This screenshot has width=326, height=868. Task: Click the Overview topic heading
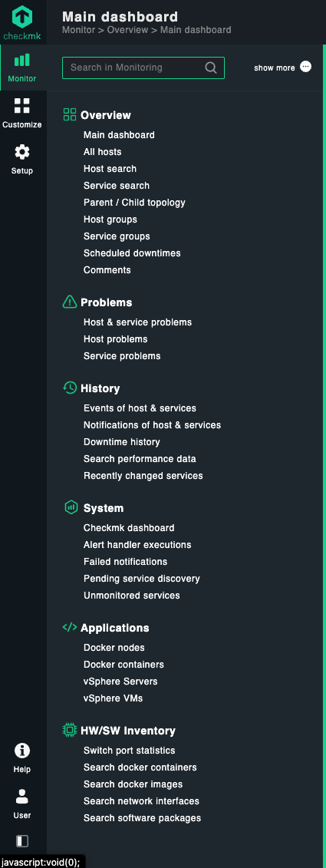point(106,115)
